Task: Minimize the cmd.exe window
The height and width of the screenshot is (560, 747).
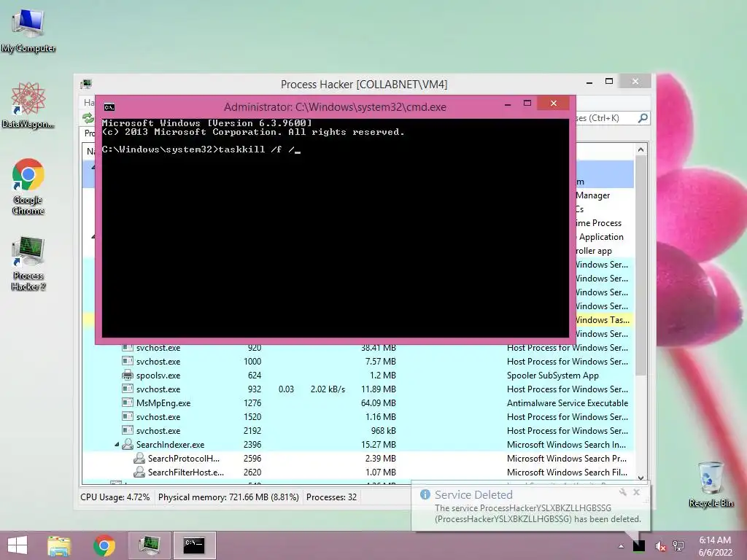Action: coord(508,104)
